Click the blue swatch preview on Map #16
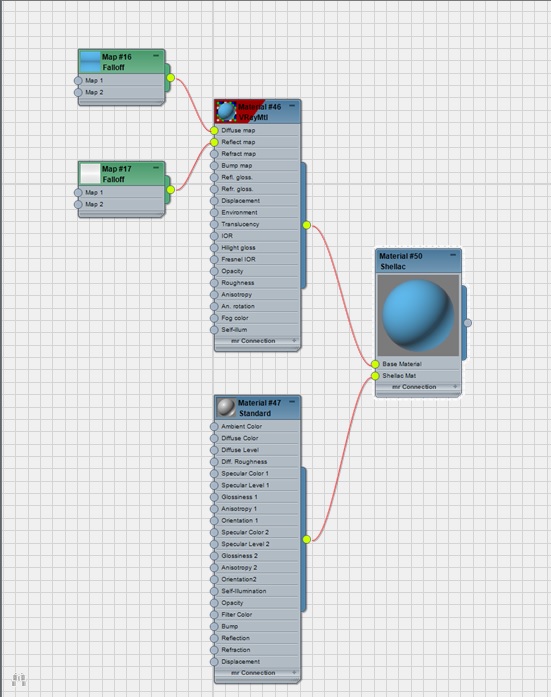 pos(90,62)
